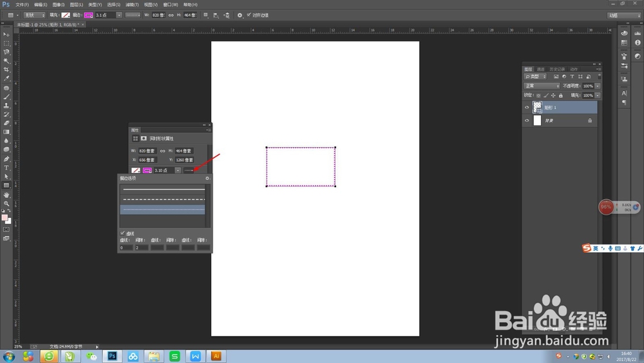Open stroke width dropdown in Properties panel
The image size is (644, 363).
tap(178, 170)
